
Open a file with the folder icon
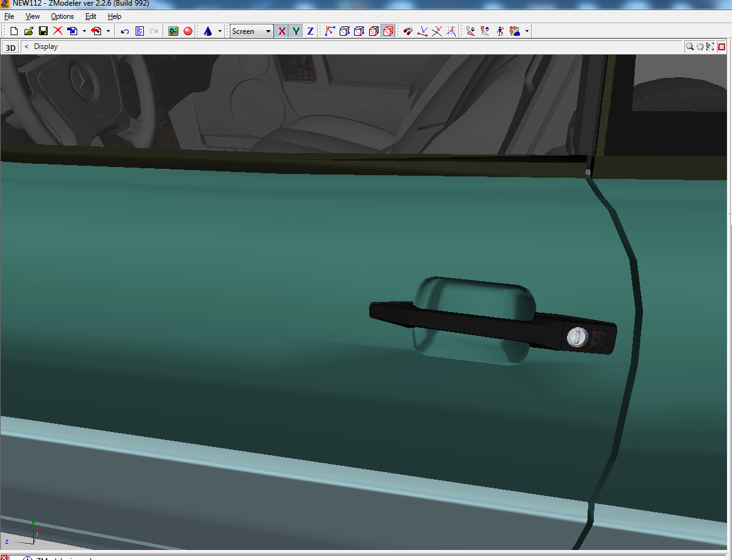click(x=28, y=31)
